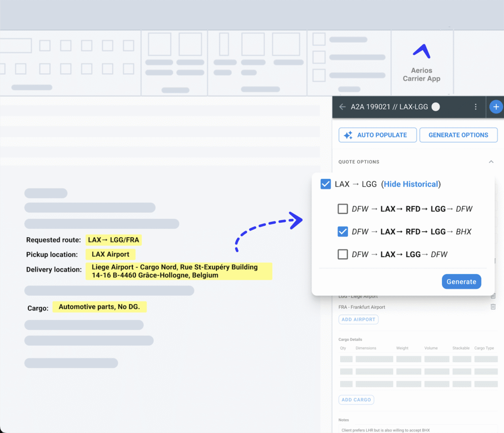Click the Add Airport button
Viewport: 504px width, 433px height.
coord(358,319)
